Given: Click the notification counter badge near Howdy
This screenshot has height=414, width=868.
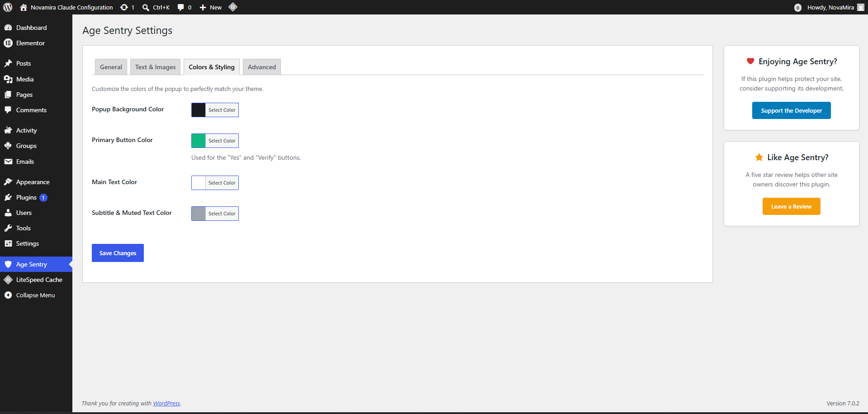Looking at the screenshot, I should [798, 8].
